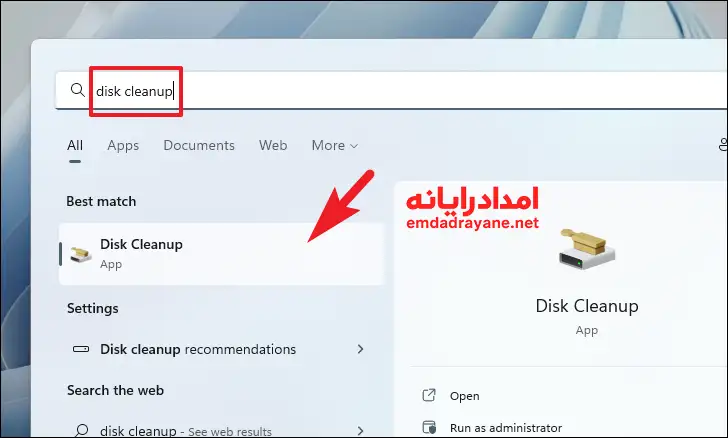
Task: Choose Open in the preview pane actions
Action: click(x=465, y=396)
